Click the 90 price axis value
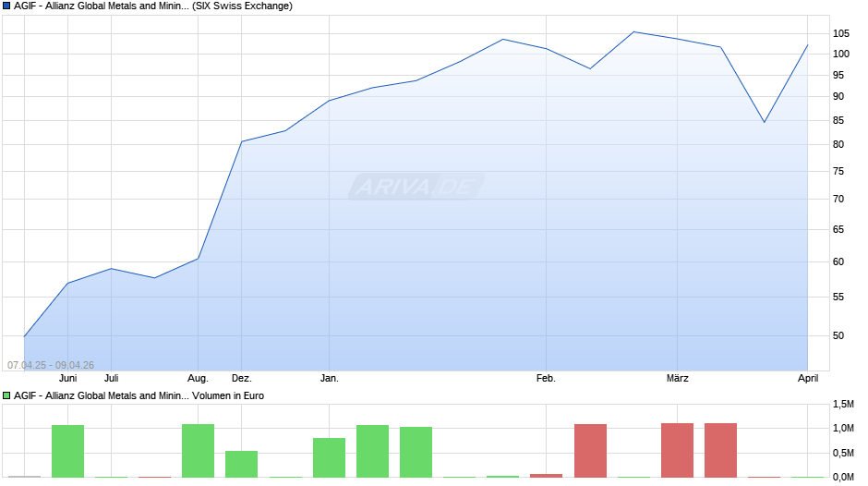The width and height of the screenshot is (868, 486). [838, 96]
